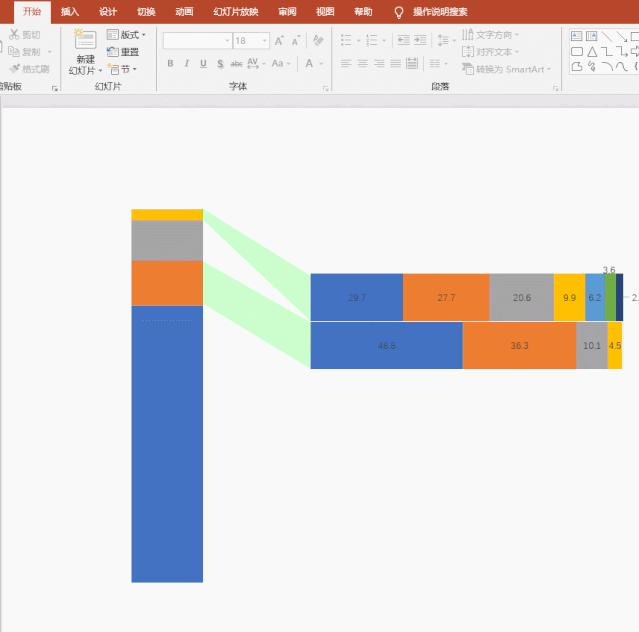This screenshot has width=639, height=632.
Task: Toggle bold formatting
Action: click(170, 64)
